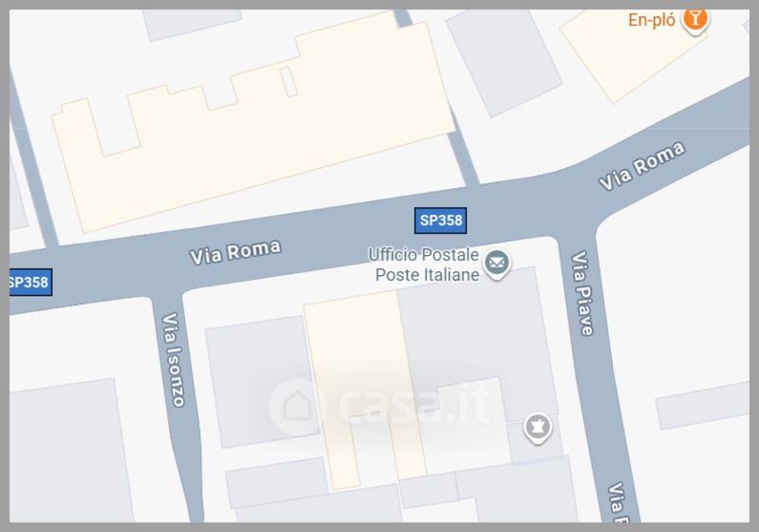Click the cream building beside the post office

click(363, 390)
